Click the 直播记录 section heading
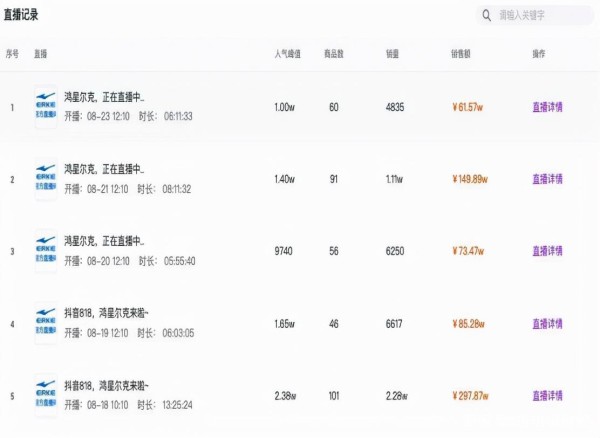 click(x=21, y=15)
